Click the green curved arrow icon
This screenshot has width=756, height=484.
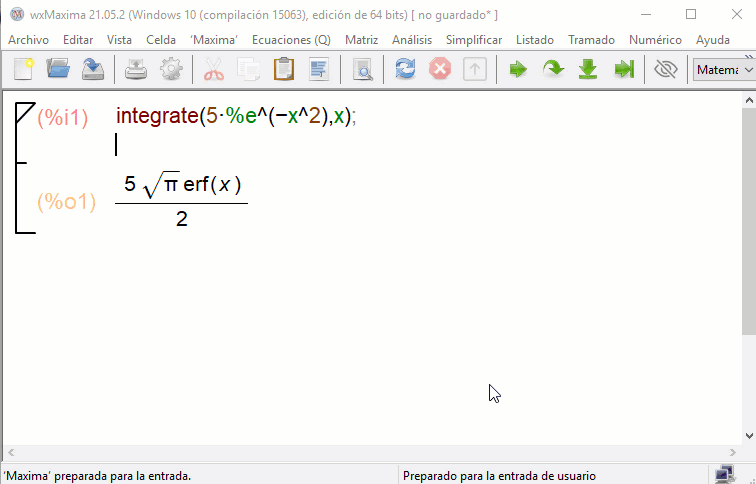pyautogui.click(x=553, y=69)
